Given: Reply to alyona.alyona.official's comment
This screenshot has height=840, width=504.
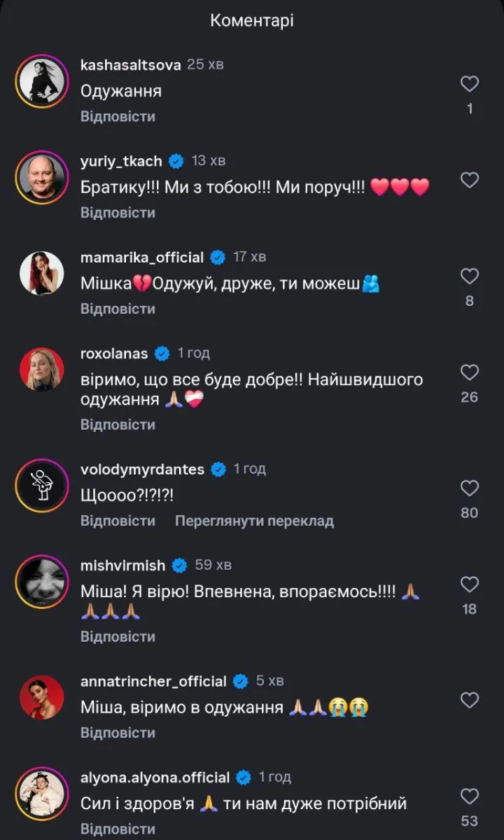Looking at the screenshot, I should pos(118,829).
